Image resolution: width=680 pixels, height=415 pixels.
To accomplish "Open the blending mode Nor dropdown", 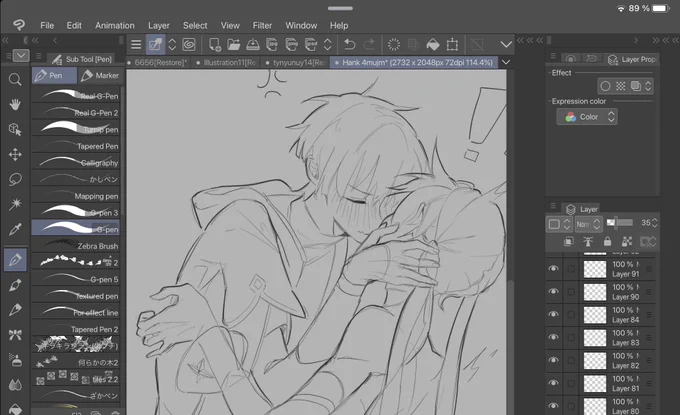I will [588, 224].
